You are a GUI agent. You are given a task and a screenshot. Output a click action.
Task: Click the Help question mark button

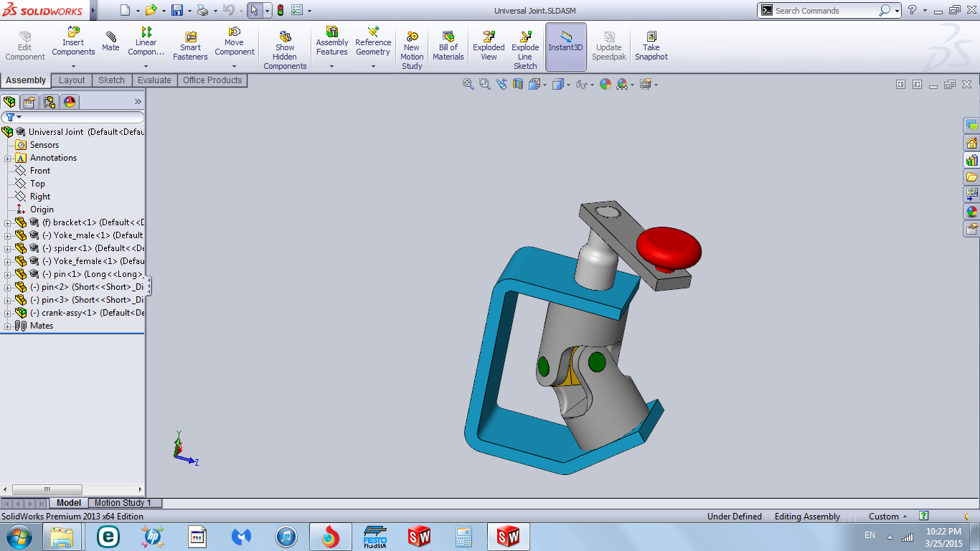point(912,10)
